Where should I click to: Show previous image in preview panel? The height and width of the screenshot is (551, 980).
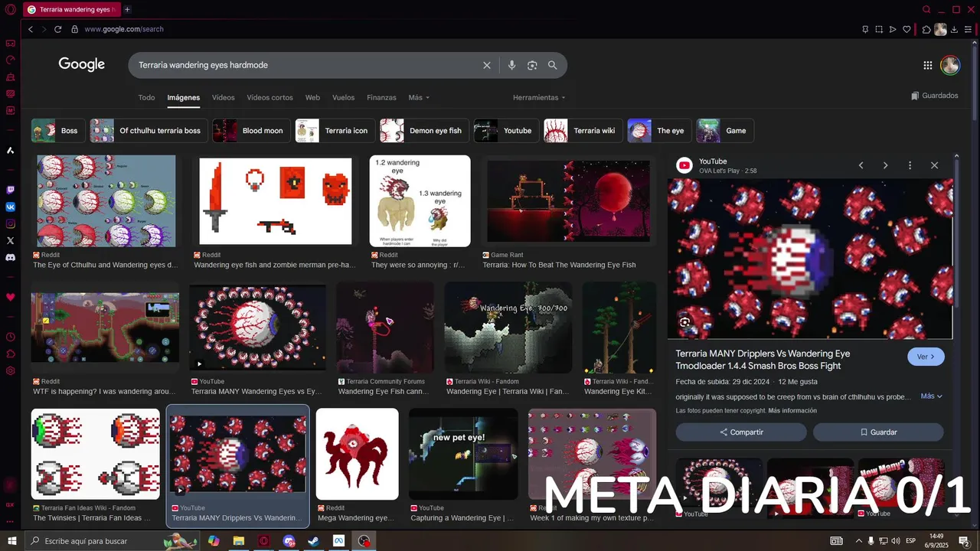coord(861,165)
